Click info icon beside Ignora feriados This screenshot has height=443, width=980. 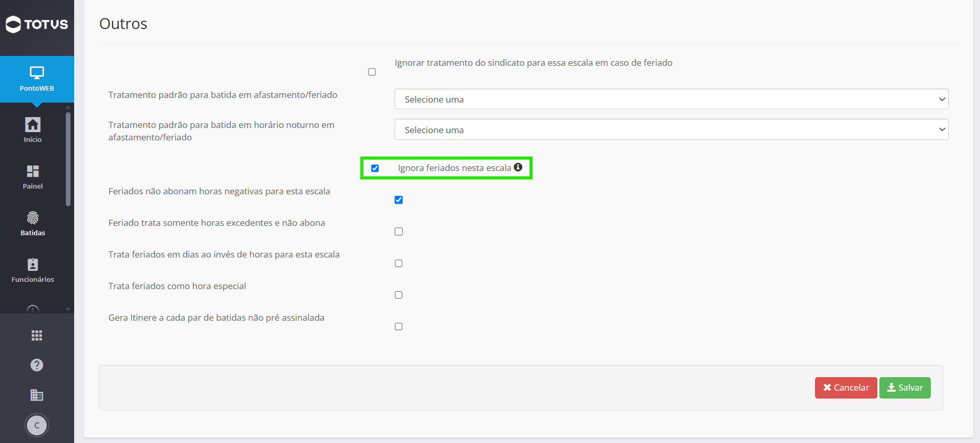pyautogui.click(x=518, y=167)
